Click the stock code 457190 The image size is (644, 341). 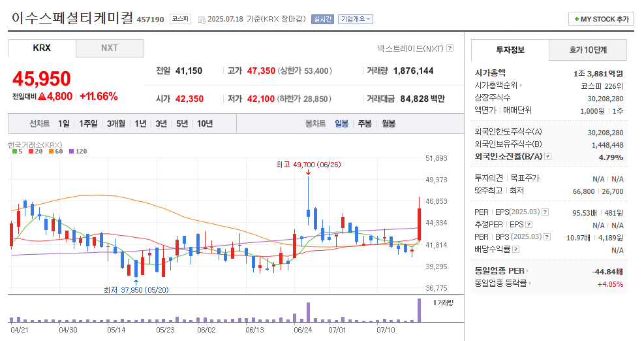click(x=150, y=20)
